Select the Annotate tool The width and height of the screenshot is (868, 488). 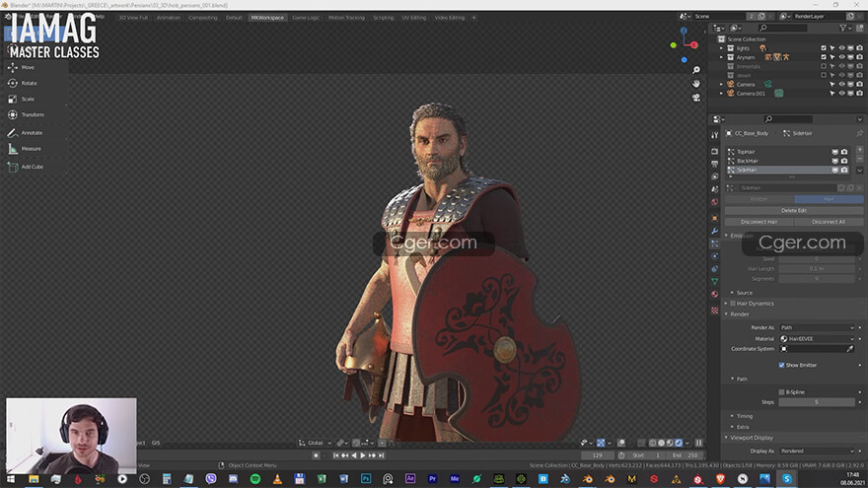[x=35, y=133]
